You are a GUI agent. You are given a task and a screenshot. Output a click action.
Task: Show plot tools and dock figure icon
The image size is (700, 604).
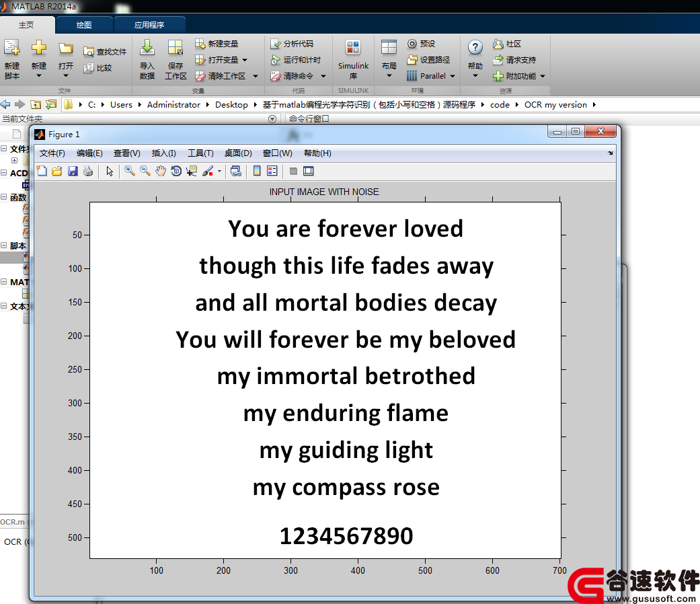(x=309, y=171)
